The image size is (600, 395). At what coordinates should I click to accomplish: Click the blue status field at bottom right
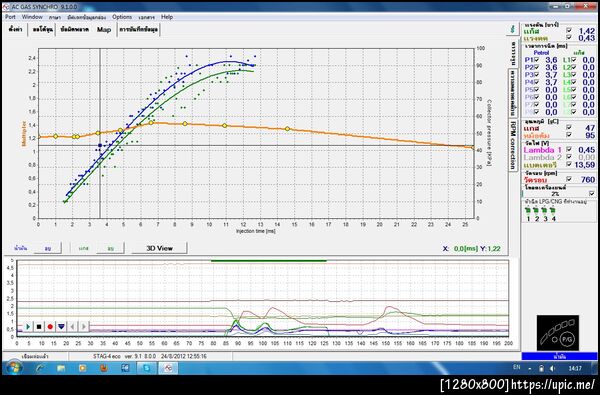(x=559, y=356)
